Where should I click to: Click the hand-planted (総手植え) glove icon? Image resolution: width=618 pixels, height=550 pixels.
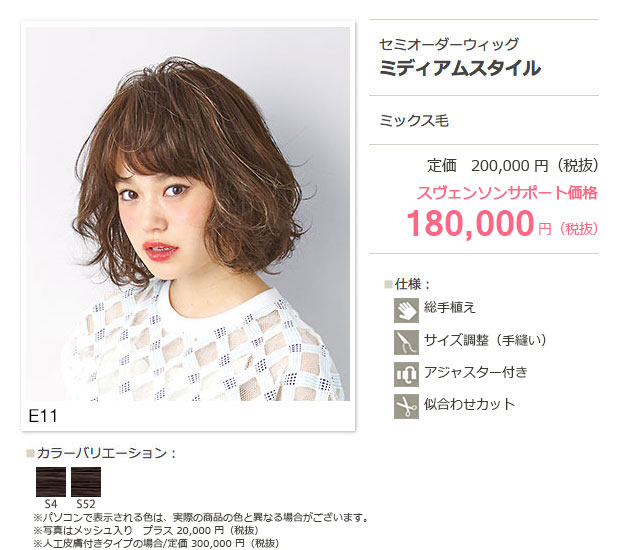pos(406,310)
